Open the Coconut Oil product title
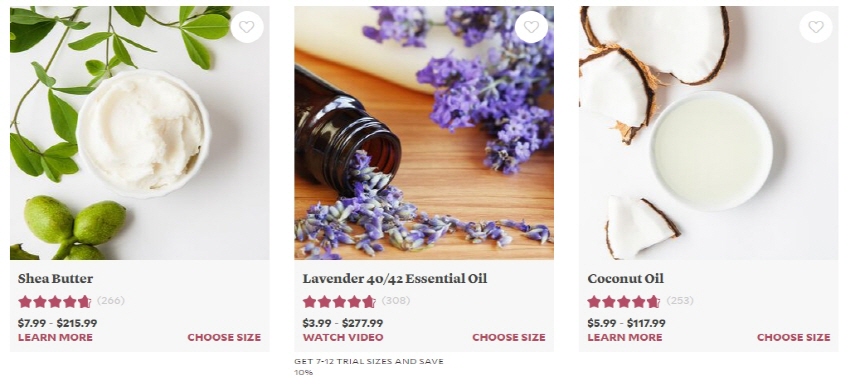This screenshot has height=389, width=850. click(x=626, y=278)
